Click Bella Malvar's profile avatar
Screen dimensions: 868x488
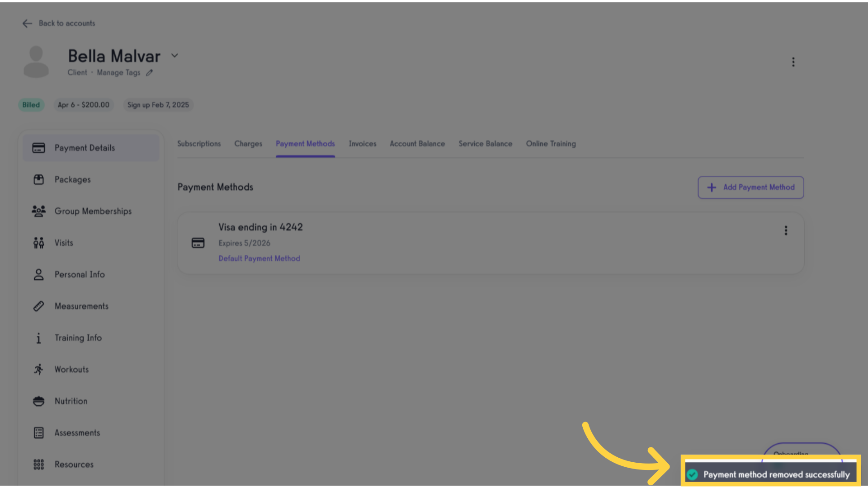36,62
